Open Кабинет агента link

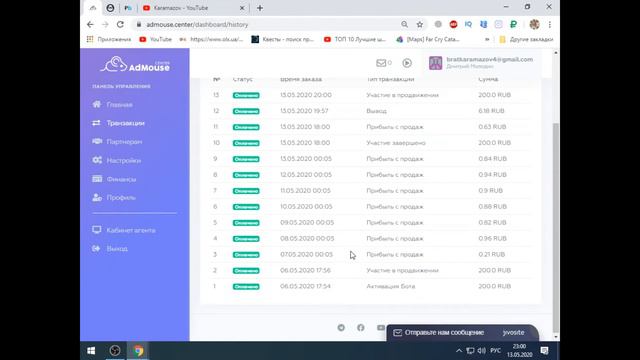131,231
